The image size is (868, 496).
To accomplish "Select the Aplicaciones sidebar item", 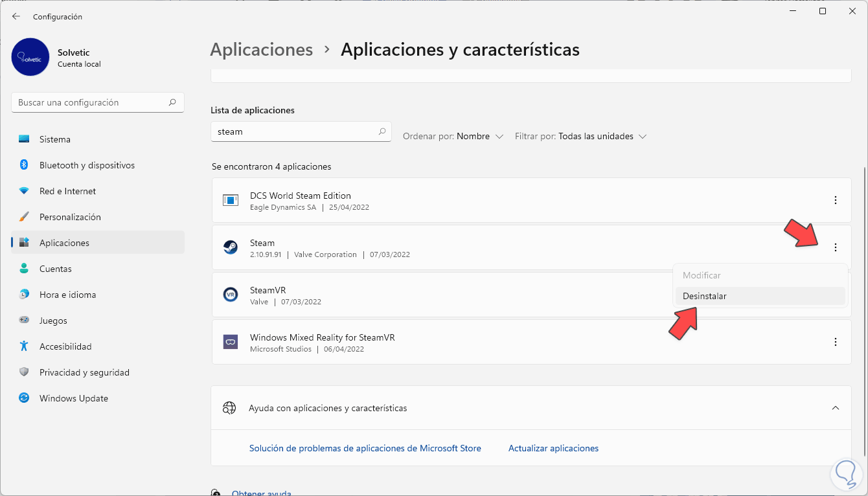I will coord(98,243).
